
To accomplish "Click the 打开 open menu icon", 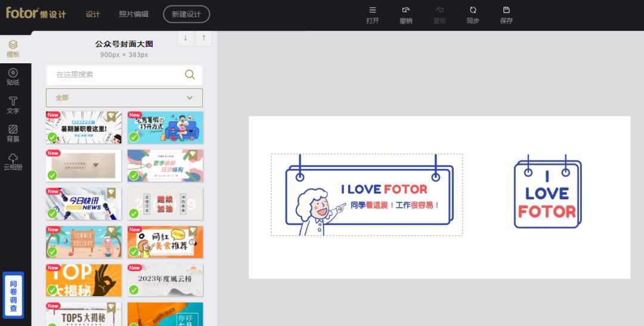I will (373, 10).
